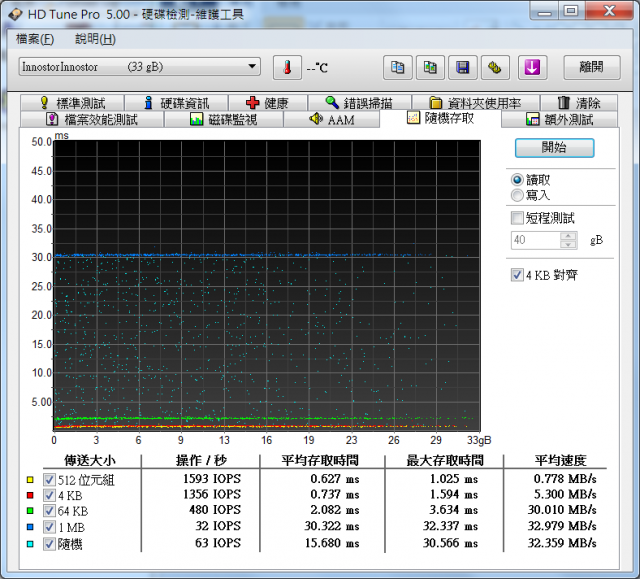Click the 480 IOPS value
The height and width of the screenshot is (579, 640).
click(215, 510)
